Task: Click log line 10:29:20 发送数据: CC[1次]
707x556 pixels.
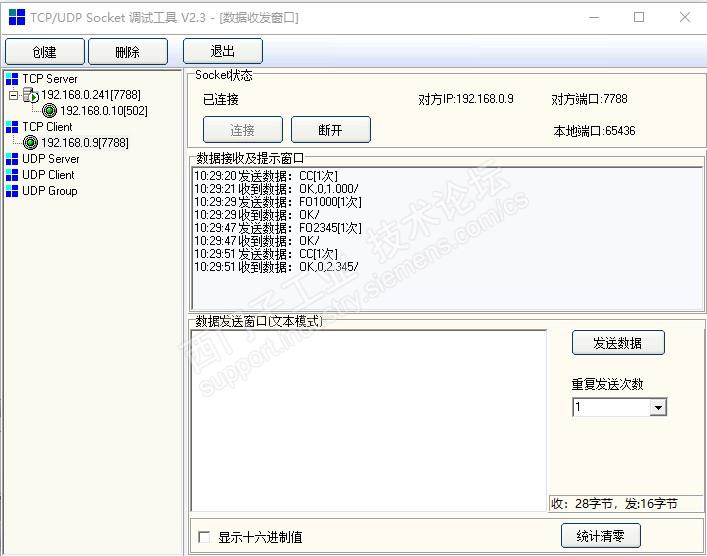Action: pos(266,176)
